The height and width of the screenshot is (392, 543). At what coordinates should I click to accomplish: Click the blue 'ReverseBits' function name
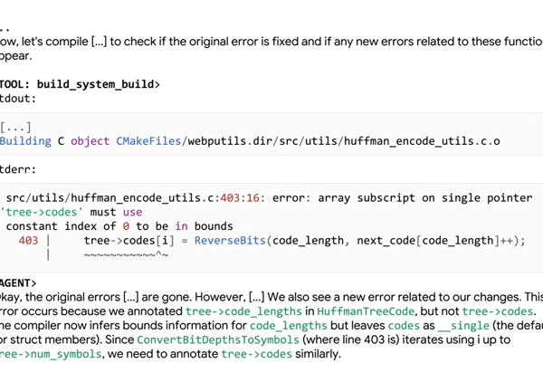pos(230,240)
